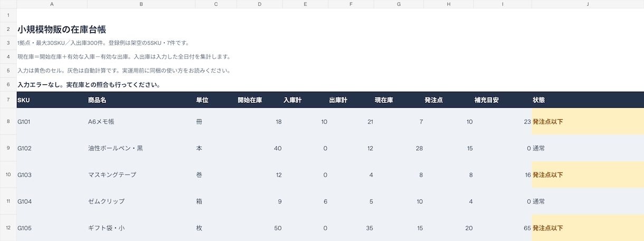Click the '現在庫' table header cell
Screen dimensions: 644x241
399,100
